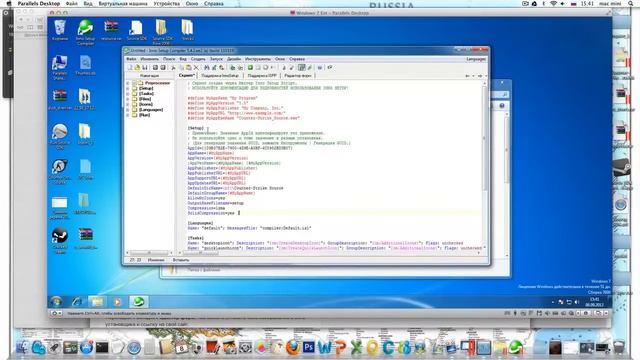
Task: Open the Поиск menu
Action: [169, 59]
